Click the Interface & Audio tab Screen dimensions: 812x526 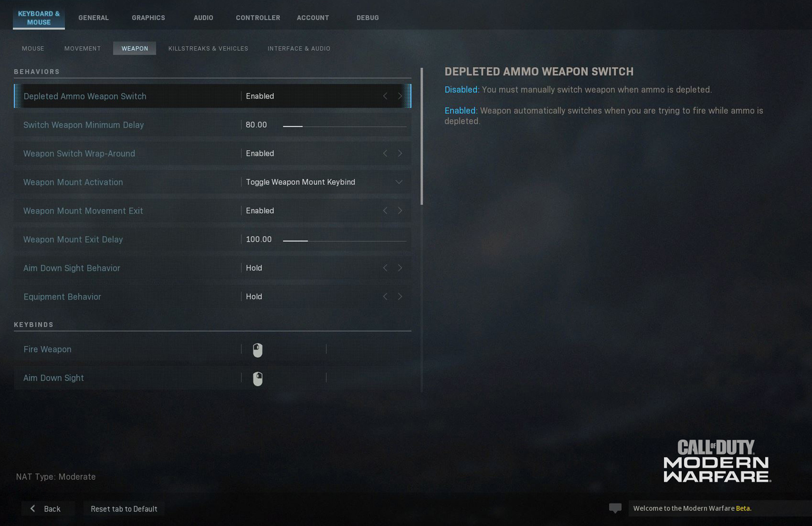click(x=299, y=48)
